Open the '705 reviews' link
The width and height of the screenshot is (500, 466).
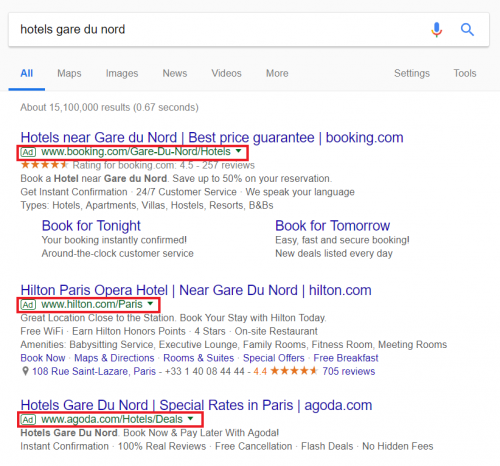coord(349,371)
